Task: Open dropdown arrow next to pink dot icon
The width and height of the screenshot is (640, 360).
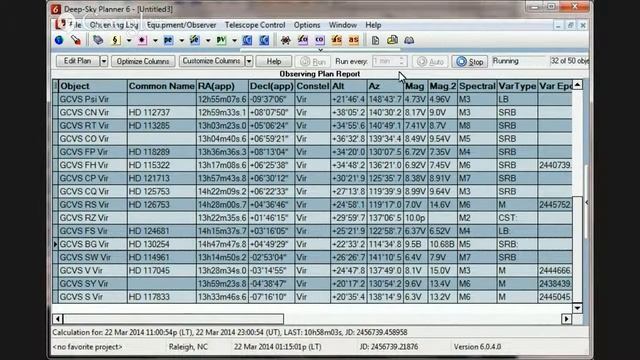Action: tap(155, 40)
